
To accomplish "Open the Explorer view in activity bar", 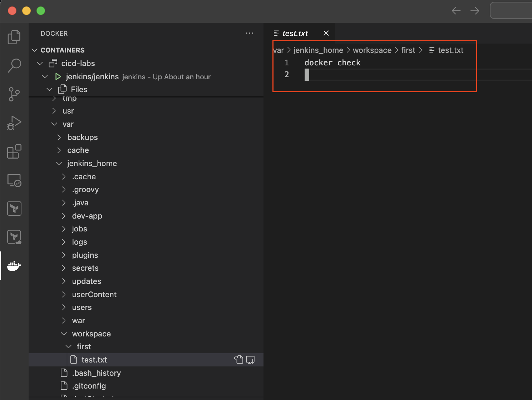I will [14, 37].
